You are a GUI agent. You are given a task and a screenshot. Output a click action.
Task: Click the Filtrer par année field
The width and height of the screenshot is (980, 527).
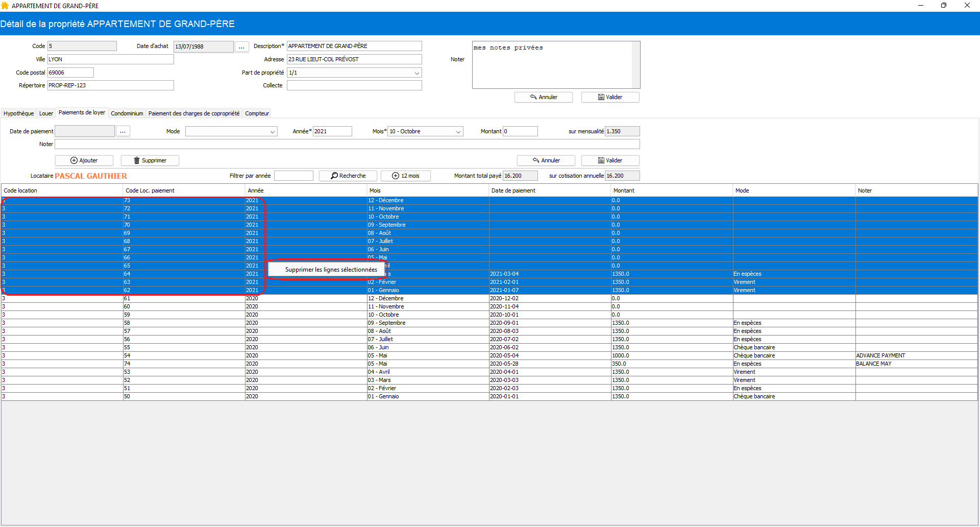pos(293,176)
